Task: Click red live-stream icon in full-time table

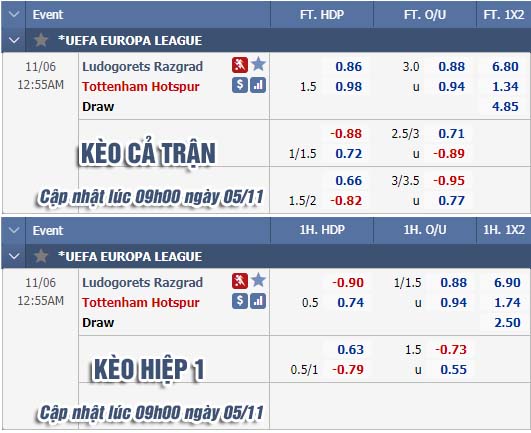Action: pyautogui.click(x=240, y=65)
